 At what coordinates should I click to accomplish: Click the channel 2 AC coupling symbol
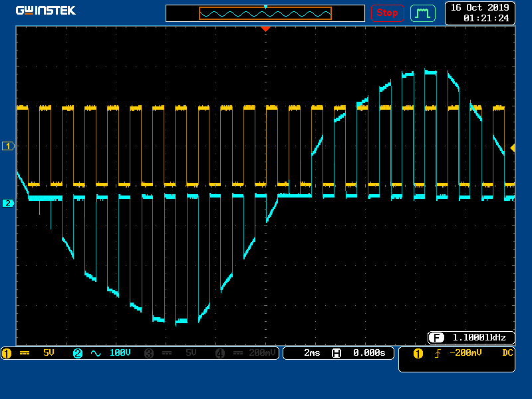click(x=96, y=353)
